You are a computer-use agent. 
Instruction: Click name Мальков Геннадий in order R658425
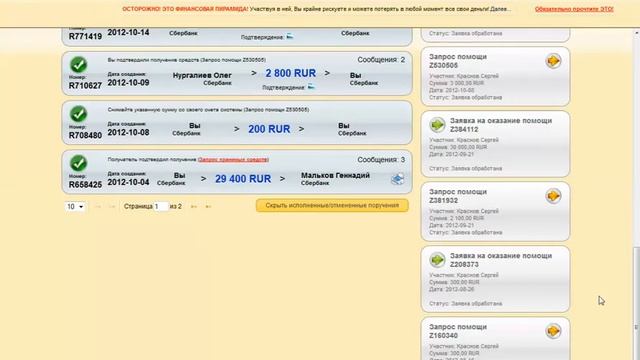(x=336, y=175)
